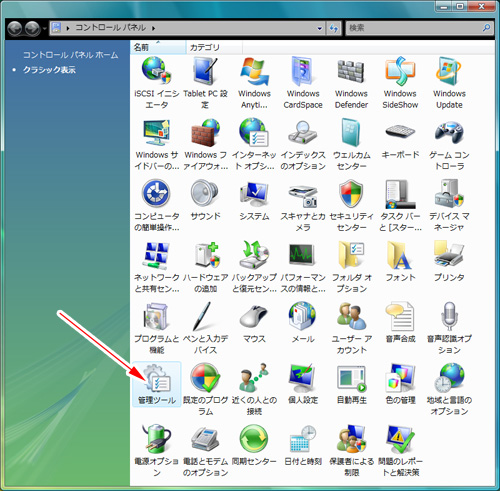Open 電話とモデムのオプション icon
This screenshot has width=500, height=491.
[205, 439]
